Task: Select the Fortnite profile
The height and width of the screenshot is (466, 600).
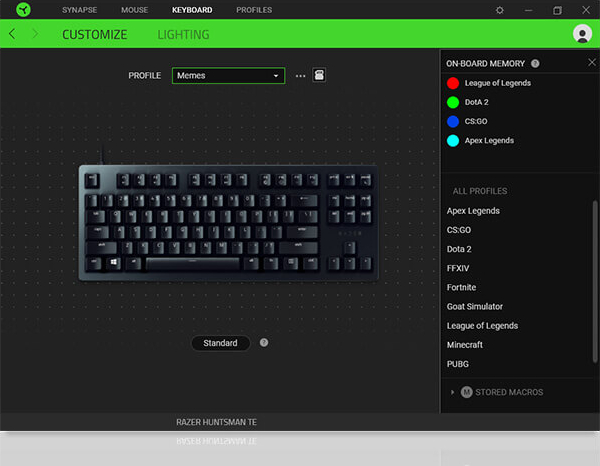Action: tap(461, 287)
